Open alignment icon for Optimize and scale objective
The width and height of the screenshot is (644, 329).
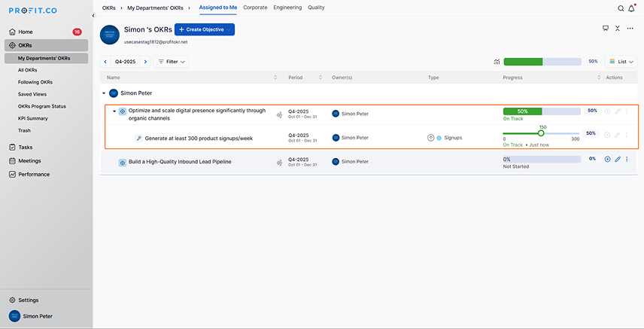tap(280, 114)
